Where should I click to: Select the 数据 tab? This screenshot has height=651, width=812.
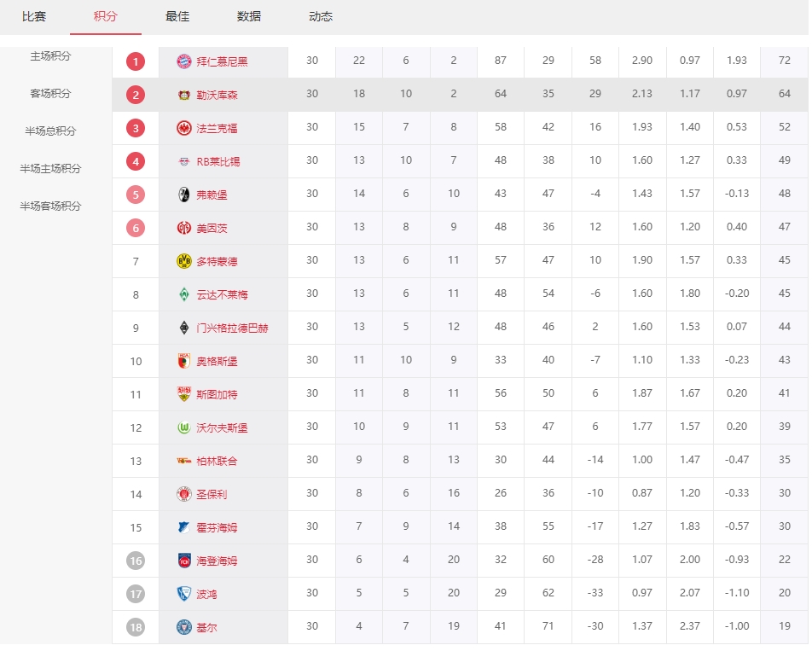click(249, 16)
